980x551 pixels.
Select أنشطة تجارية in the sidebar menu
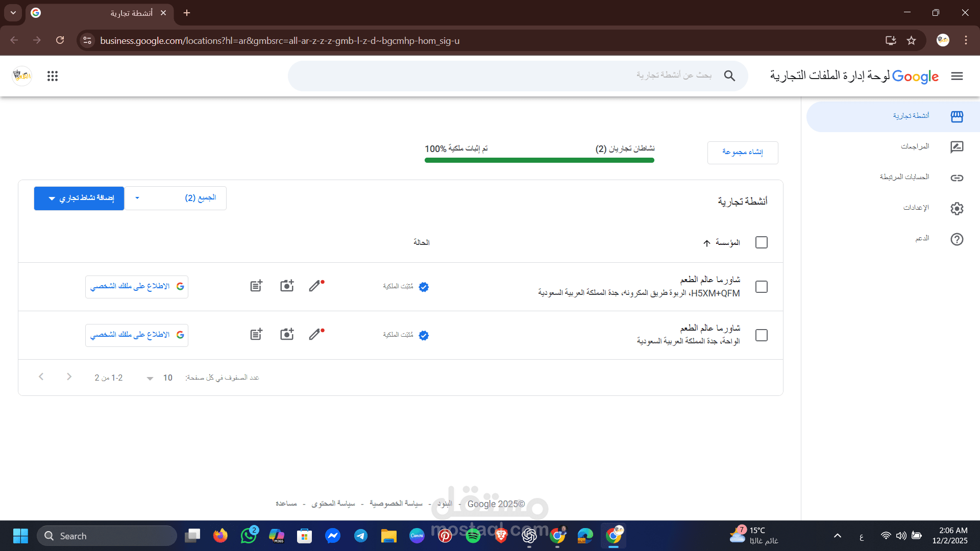pos(912,116)
